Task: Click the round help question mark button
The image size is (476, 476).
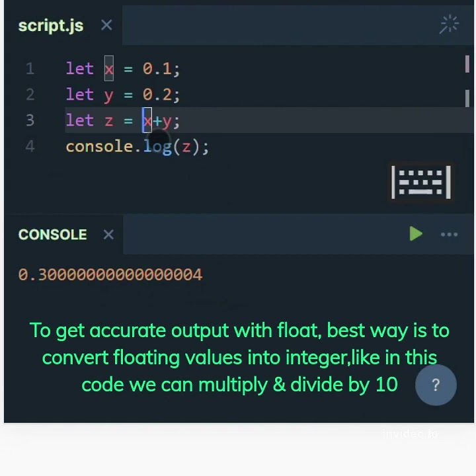Action: (436, 385)
